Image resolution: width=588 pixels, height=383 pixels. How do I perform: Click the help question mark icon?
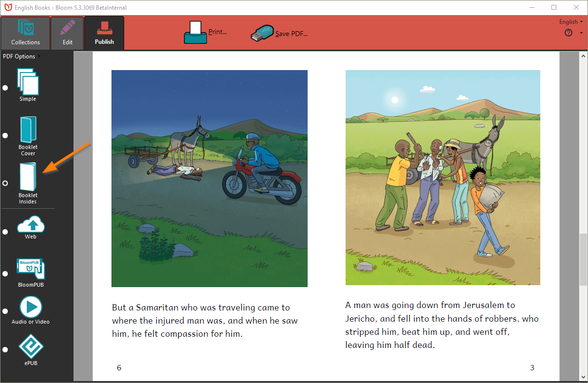coord(568,33)
